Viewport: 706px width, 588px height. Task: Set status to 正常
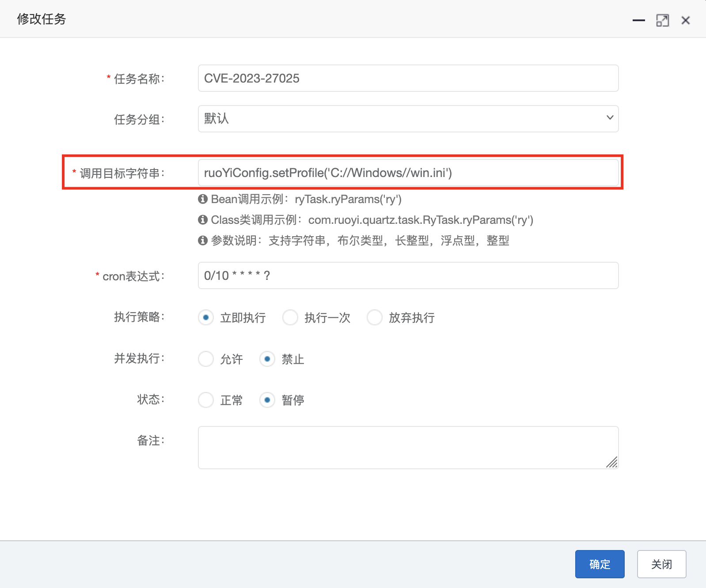tap(206, 400)
